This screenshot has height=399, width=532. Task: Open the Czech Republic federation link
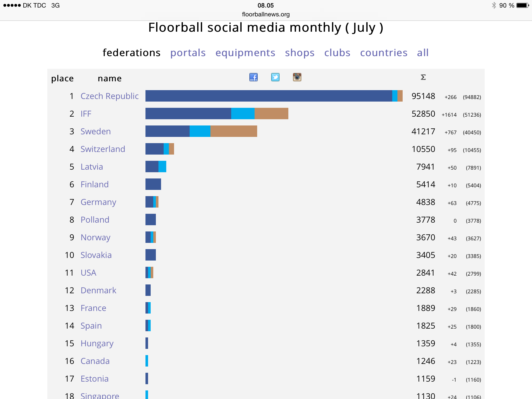click(109, 96)
